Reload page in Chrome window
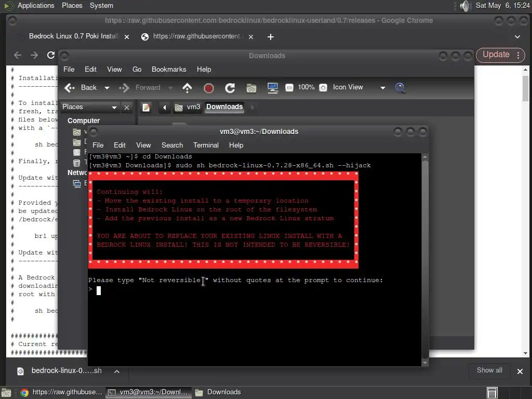This screenshot has height=399, width=532. point(51,55)
